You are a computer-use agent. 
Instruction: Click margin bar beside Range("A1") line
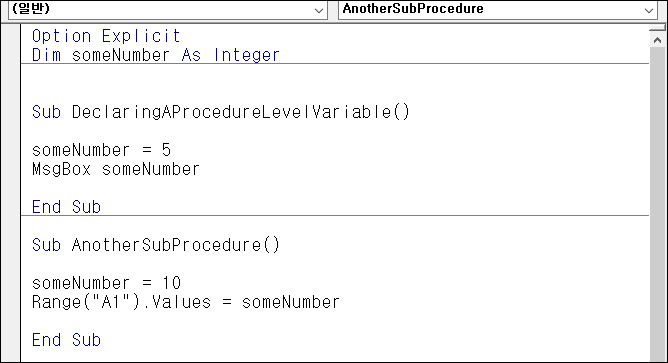tap(11, 302)
